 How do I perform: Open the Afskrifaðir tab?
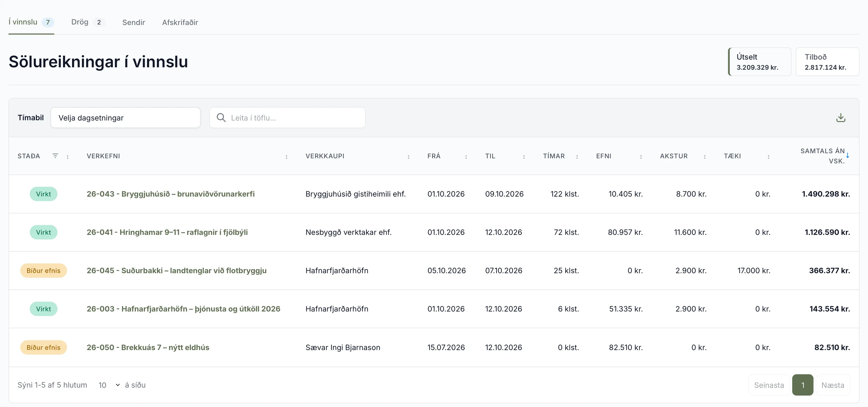[x=180, y=22]
